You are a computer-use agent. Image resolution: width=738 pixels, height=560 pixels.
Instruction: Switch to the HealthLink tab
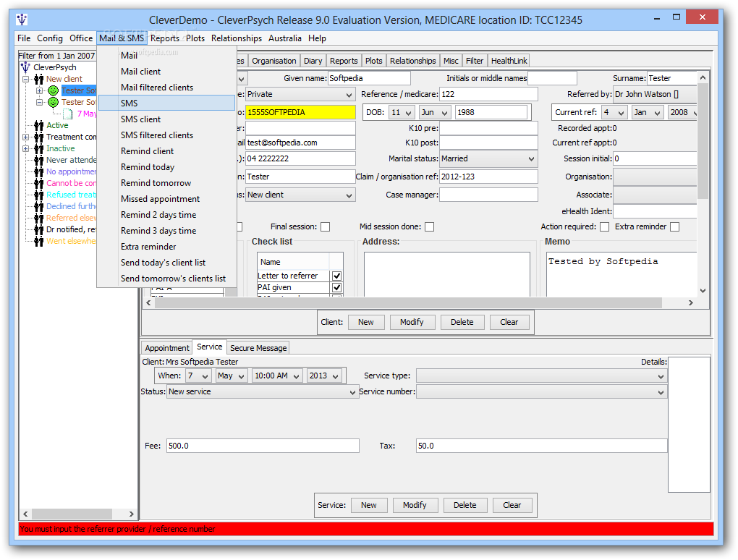point(509,61)
